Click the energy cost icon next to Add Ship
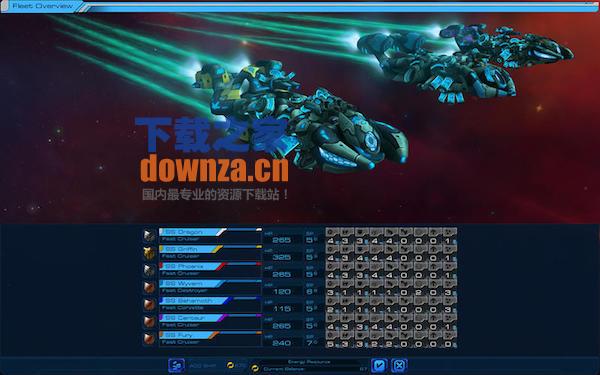The image size is (600, 375). tap(230, 365)
